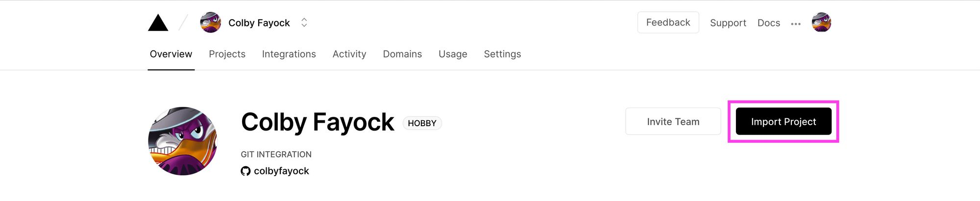Open the Projects tab
This screenshot has height=201, width=980.
point(227,54)
